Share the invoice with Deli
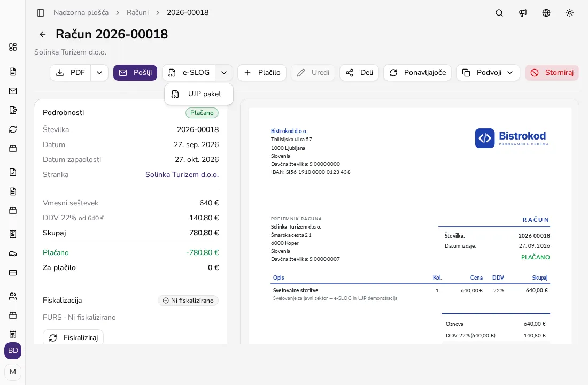Screen dimensions: 588x385 359,72
